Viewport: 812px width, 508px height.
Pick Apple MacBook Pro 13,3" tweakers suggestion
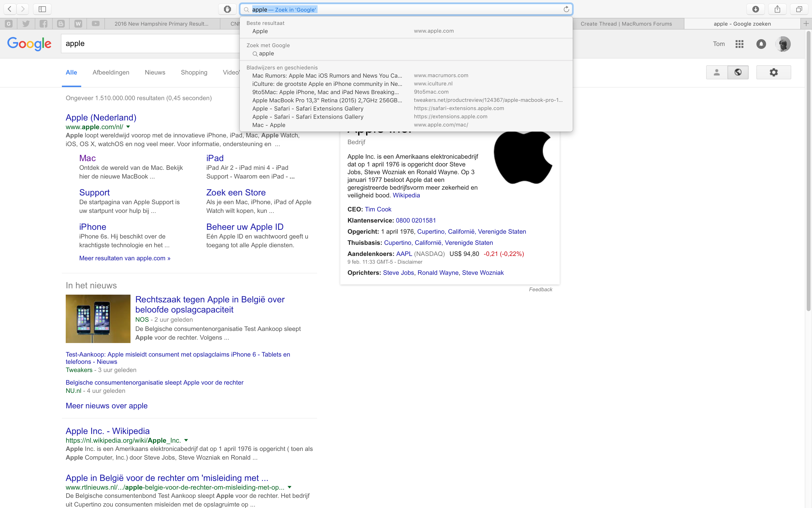pyautogui.click(x=406, y=100)
